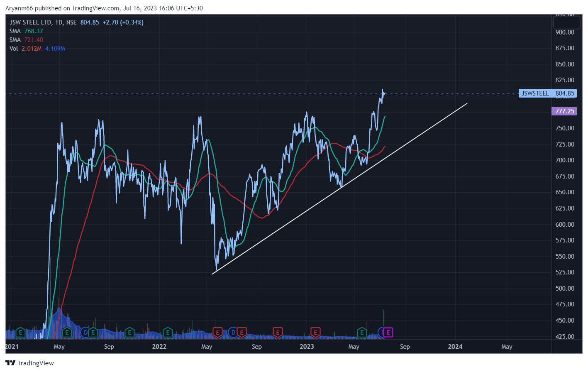The image size is (588, 372).
Task: Click the 4.109M volume value
Action: [55, 49]
